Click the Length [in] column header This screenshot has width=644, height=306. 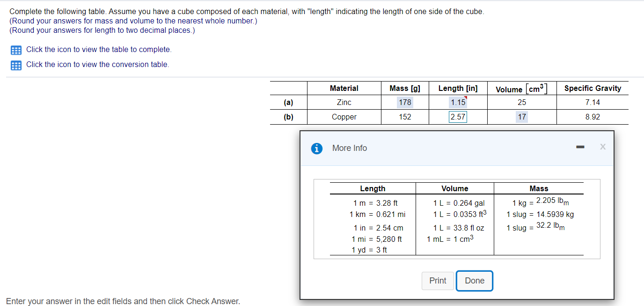coord(458,88)
